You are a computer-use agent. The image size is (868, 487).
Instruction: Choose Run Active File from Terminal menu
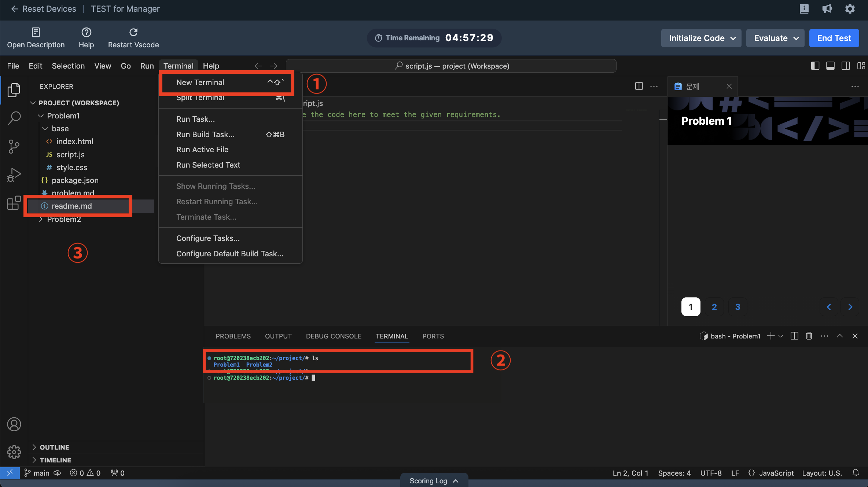tap(202, 150)
